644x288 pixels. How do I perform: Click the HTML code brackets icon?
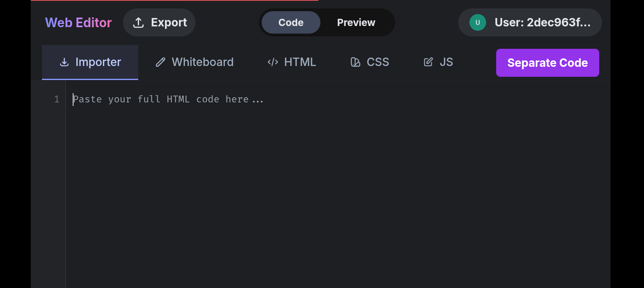273,62
